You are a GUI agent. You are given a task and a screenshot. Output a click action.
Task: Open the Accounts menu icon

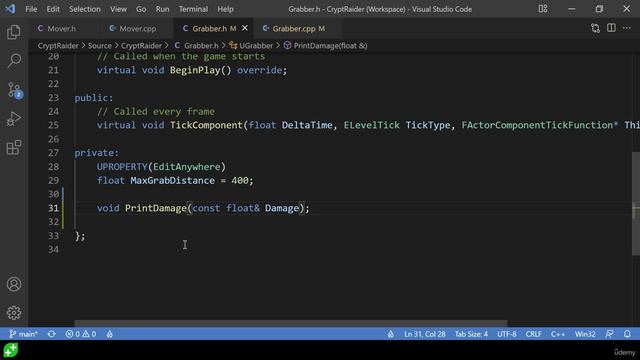(14, 284)
